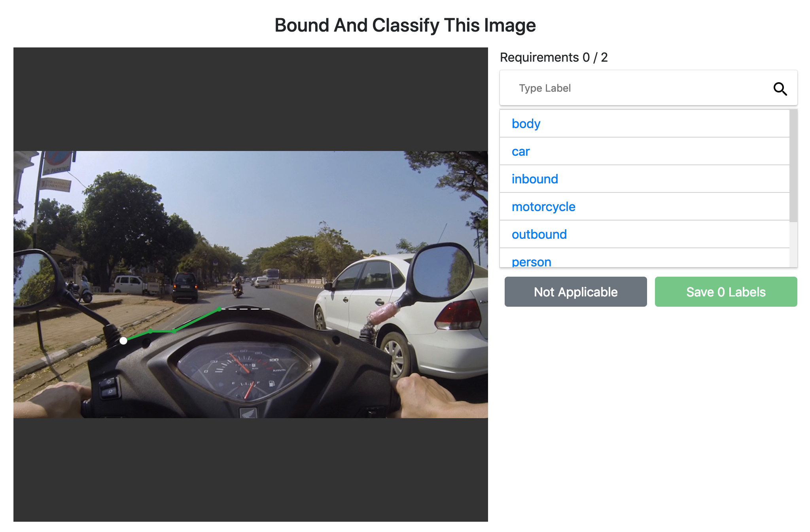This screenshot has width=810, height=532.
Task: Click the Not Applicable button
Action: click(575, 292)
